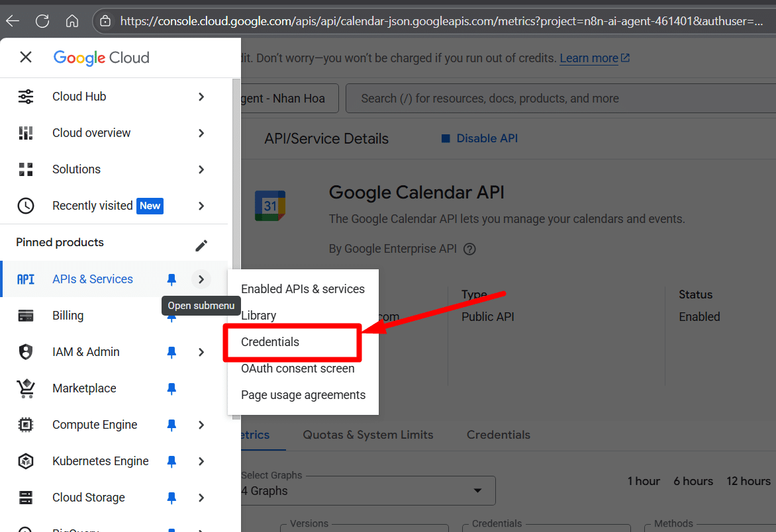Follow the Learn more link
Screen dimensions: 776x532
(x=589, y=58)
